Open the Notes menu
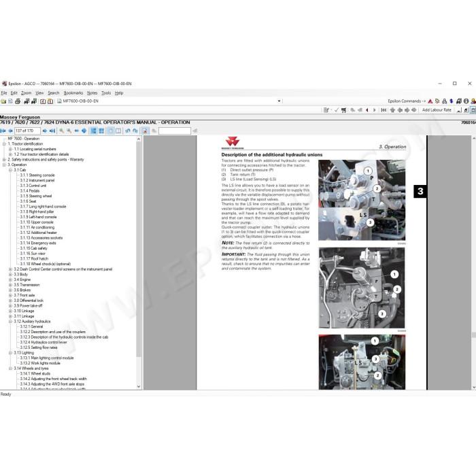This screenshot has height=476, width=476. 92,93
